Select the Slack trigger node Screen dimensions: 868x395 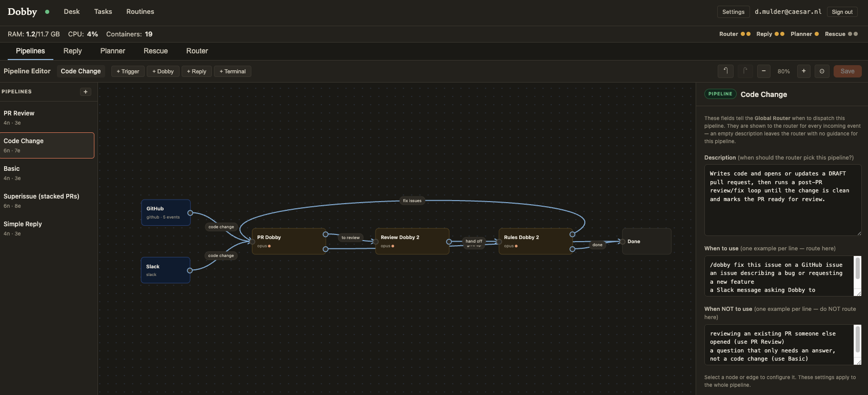click(166, 270)
